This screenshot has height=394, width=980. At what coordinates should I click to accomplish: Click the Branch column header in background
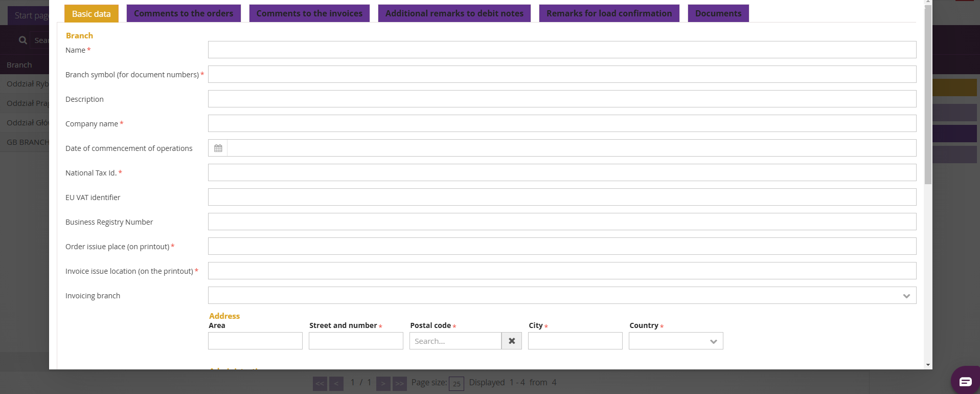19,65
